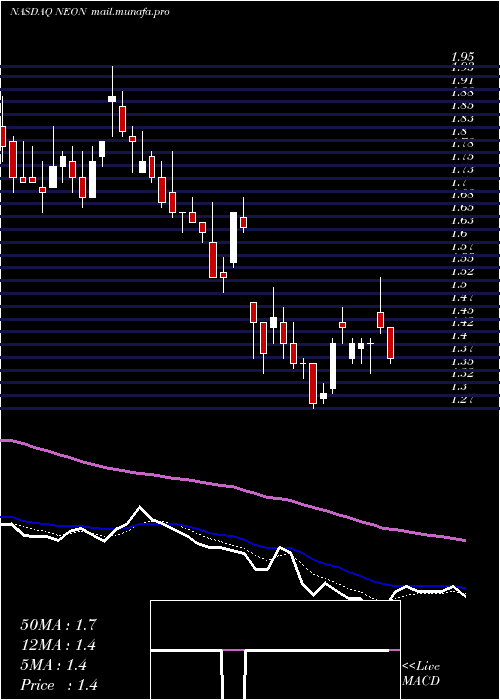Click the 50MA : 1.7 readout
This screenshot has width=500, height=700.
58,625
